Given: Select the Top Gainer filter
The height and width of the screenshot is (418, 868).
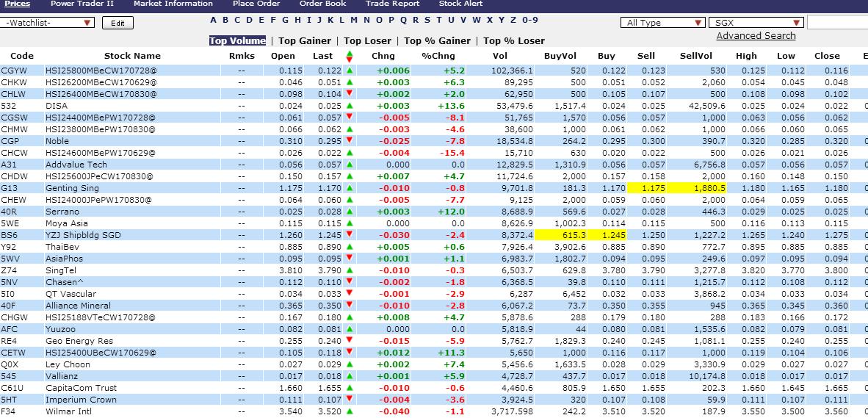Looking at the screenshot, I should click(x=305, y=40).
